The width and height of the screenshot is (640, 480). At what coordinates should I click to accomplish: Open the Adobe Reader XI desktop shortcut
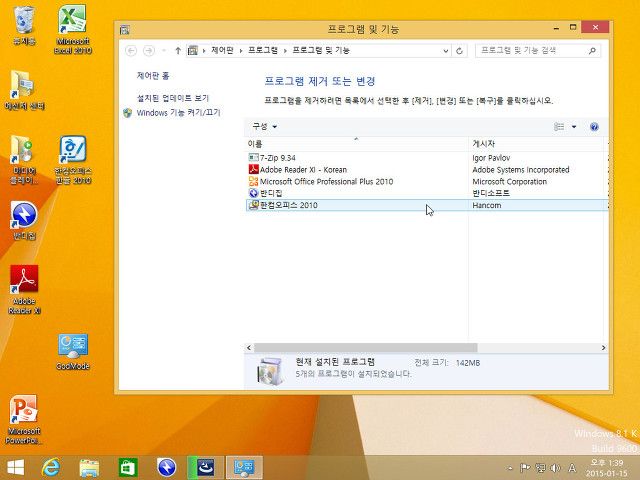(24, 289)
